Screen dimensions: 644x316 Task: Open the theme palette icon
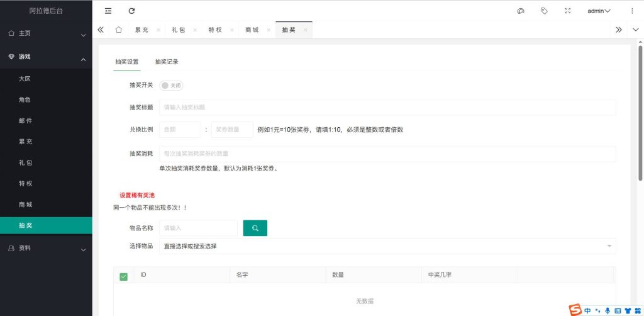[x=521, y=11]
